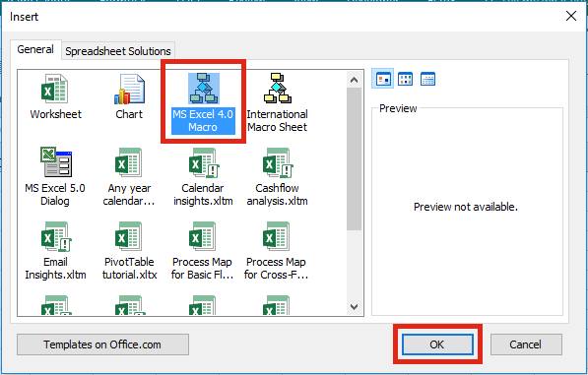Select the International Macro Sheet icon
Image resolution: width=588 pixels, height=375 pixels.
tap(278, 89)
